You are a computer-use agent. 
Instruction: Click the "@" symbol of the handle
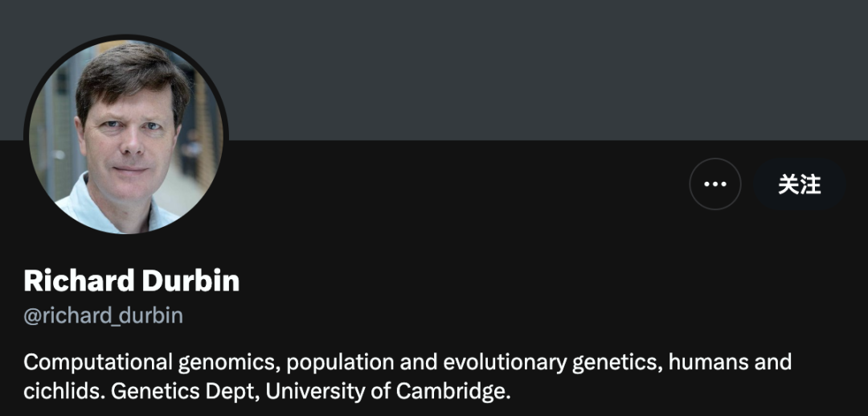pyautogui.click(x=32, y=315)
